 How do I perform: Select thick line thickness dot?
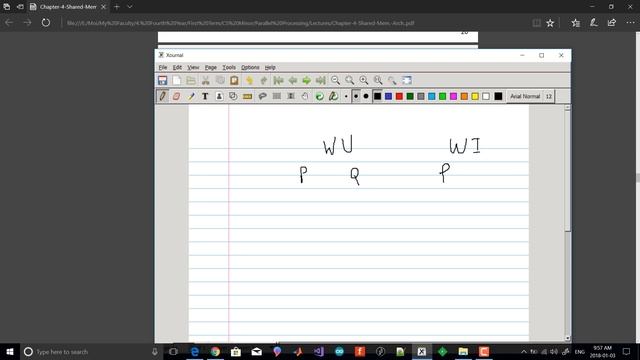366,96
